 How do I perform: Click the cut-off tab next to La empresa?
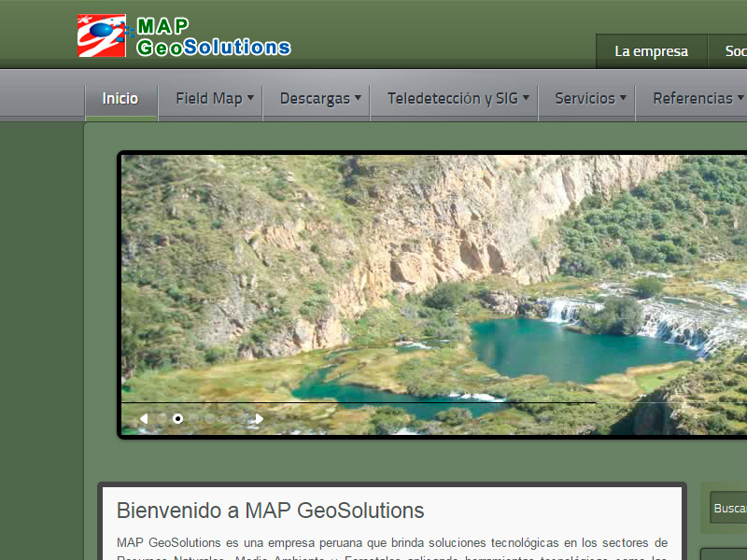733,51
